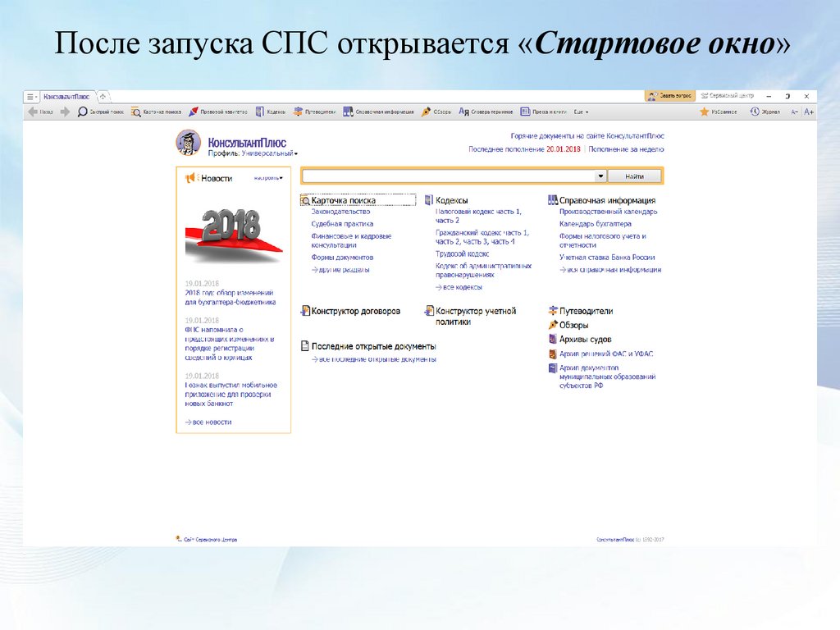This screenshot has width=840, height=630.
Task: Click 'другие разделы' link
Action: (340, 270)
